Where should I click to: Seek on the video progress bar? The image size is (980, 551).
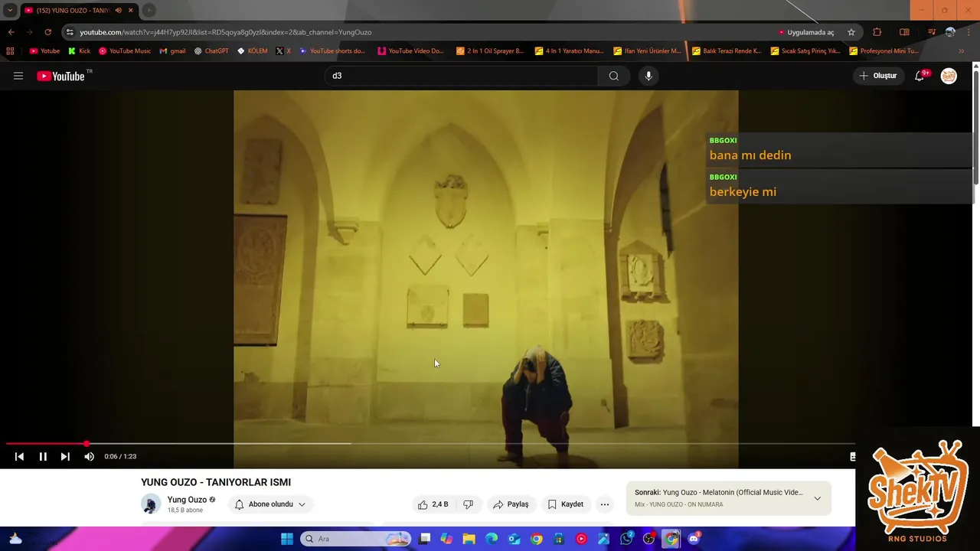[430, 443]
